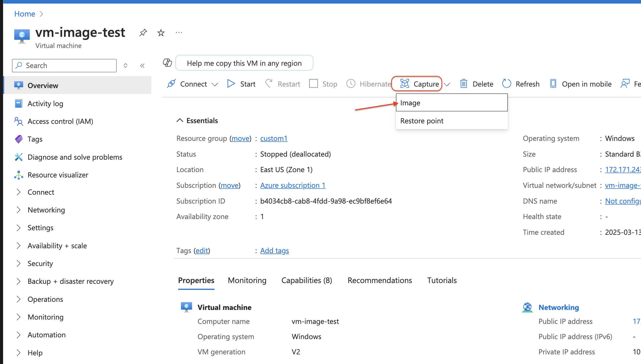Collapse the Essentials section
Screen dimensions: 641x364
[180, 120]
